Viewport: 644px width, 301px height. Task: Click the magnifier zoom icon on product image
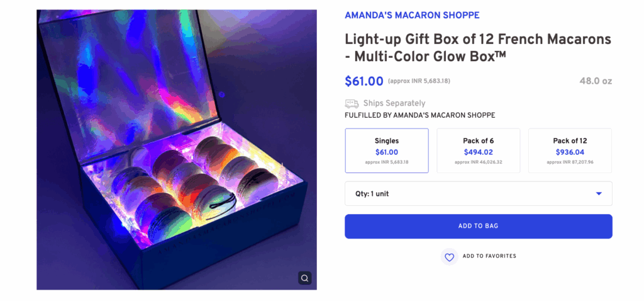coord(304,278)
